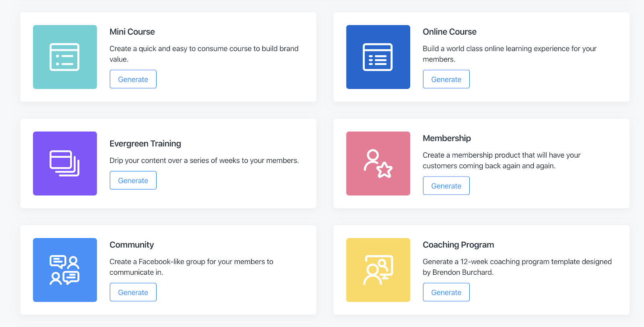Select the yellow Coaching Program icon
The height and width of the screenshot is (327, 644).
pos(378,270)
